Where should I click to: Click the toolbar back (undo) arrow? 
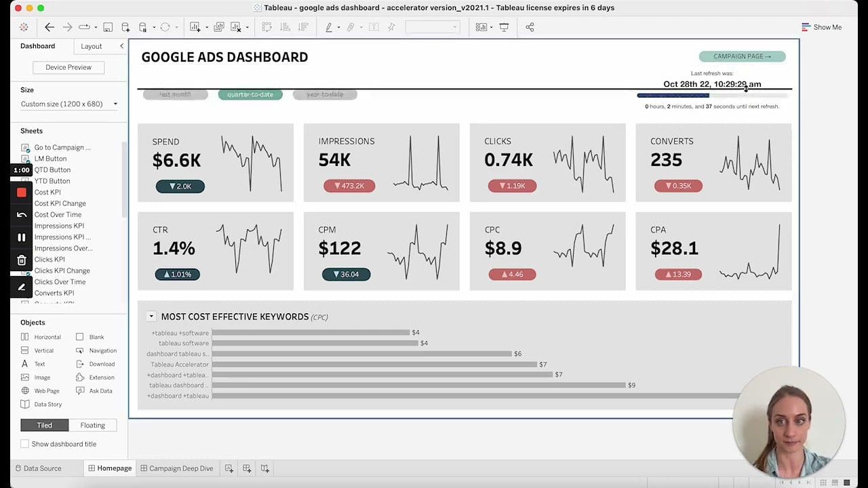[x=50, y=27]
